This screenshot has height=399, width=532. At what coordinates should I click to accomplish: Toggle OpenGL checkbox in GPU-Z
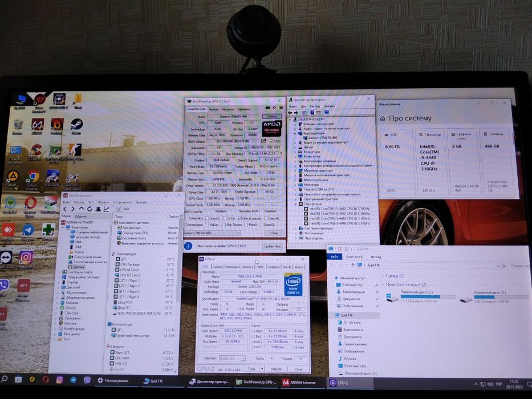261,225
